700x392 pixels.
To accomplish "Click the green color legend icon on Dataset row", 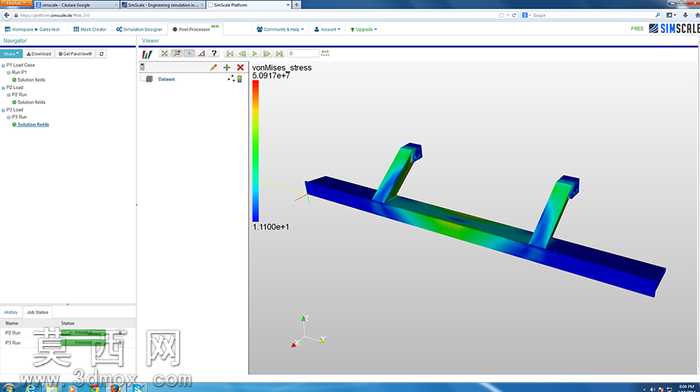I will 240,79.
